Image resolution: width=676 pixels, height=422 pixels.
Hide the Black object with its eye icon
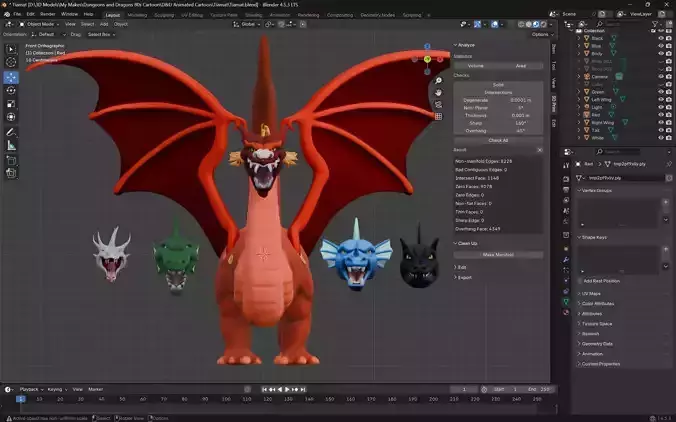pos(660,38)
